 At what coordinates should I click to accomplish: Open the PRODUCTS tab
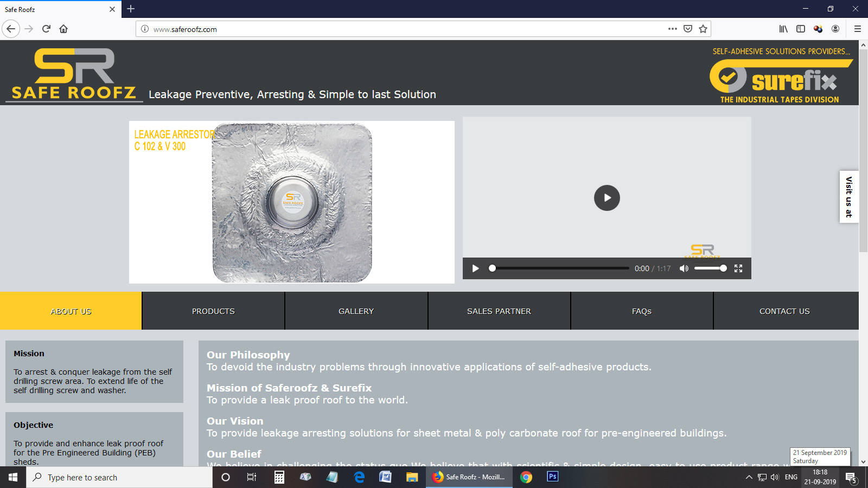pyautogui.click(x=213, y=311)
